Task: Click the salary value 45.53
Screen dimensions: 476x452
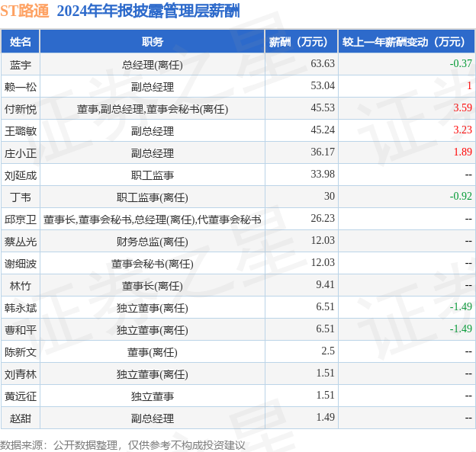Action: point(323,108)
